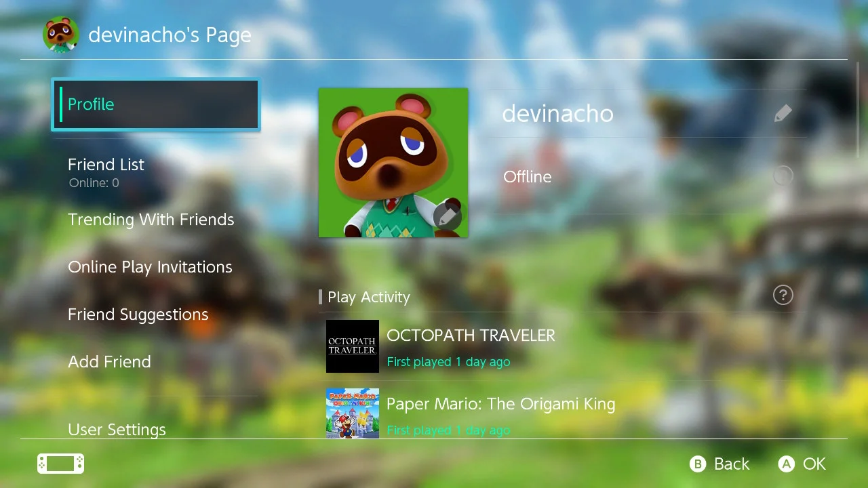The image size is (868, 488).
Task: Click 'First played 1 day ago' under OCTOPATH TRAVELER
Action: click(448, 362)
